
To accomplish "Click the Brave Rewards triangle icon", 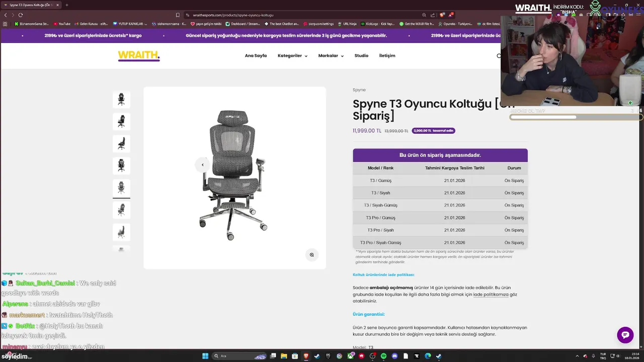I will point(451,15).
